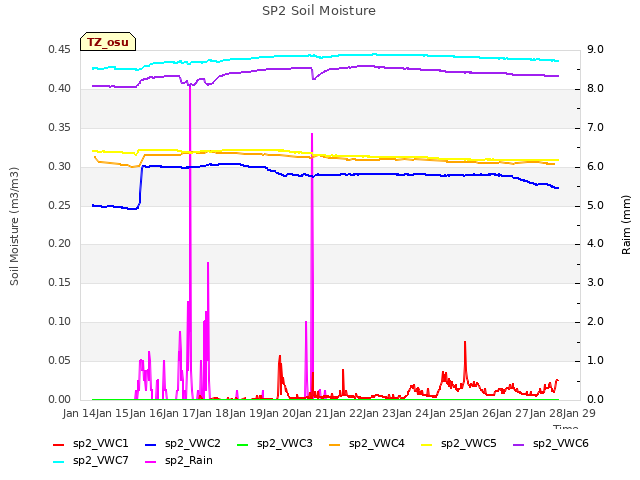The image size is (640, 480).
Task: Click the red VWC1 peak near Jan 25
Action: (x=465, y=342)
